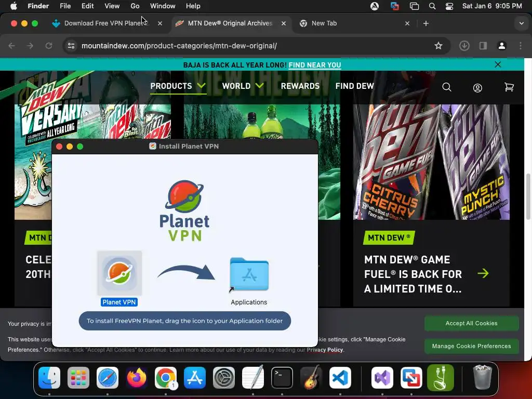Open the Go menu
The width and height of the screenshot is (532, 399).
pos(135,6)
